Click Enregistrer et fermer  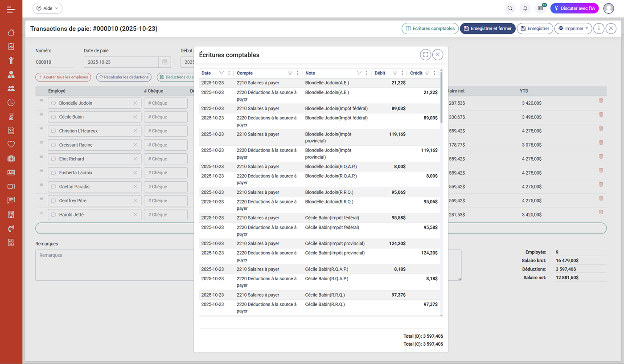[x=488, y=28]
